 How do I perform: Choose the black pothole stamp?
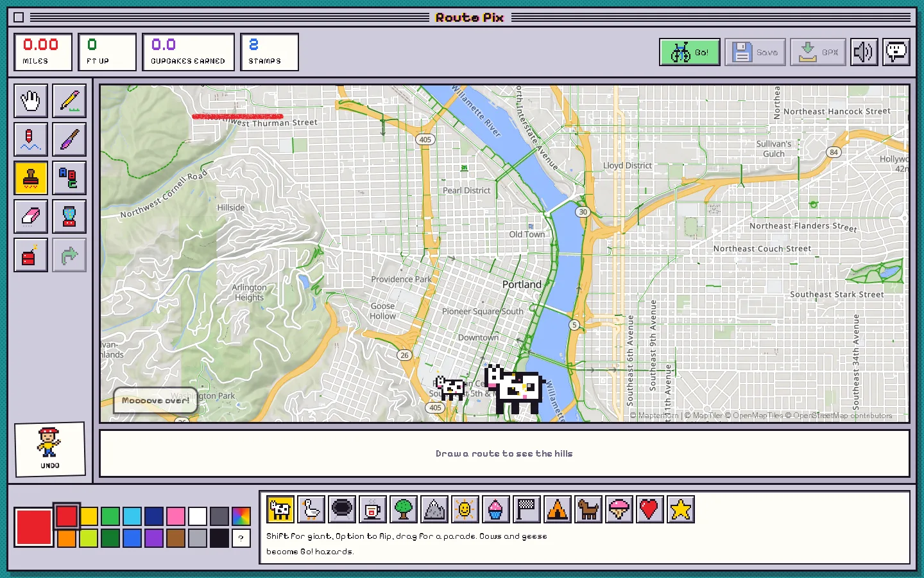tap(342, 509)
